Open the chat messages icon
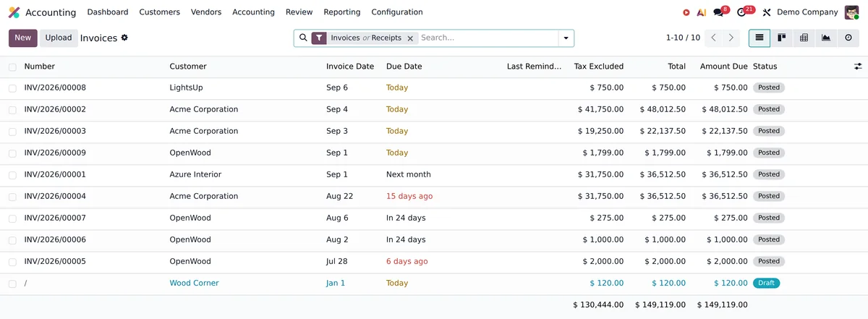 718,12
